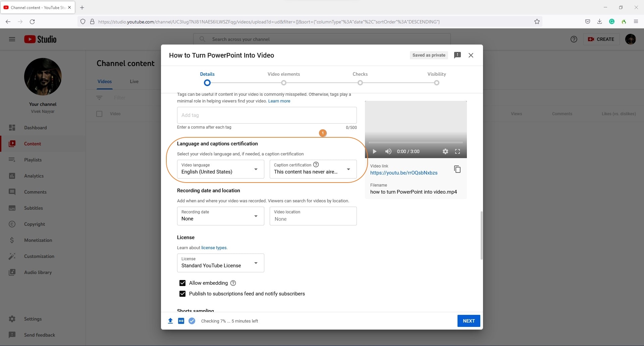The width and height of the screenshot is (644, 346).
Task: Click the CREATE button
Action: 601,39
